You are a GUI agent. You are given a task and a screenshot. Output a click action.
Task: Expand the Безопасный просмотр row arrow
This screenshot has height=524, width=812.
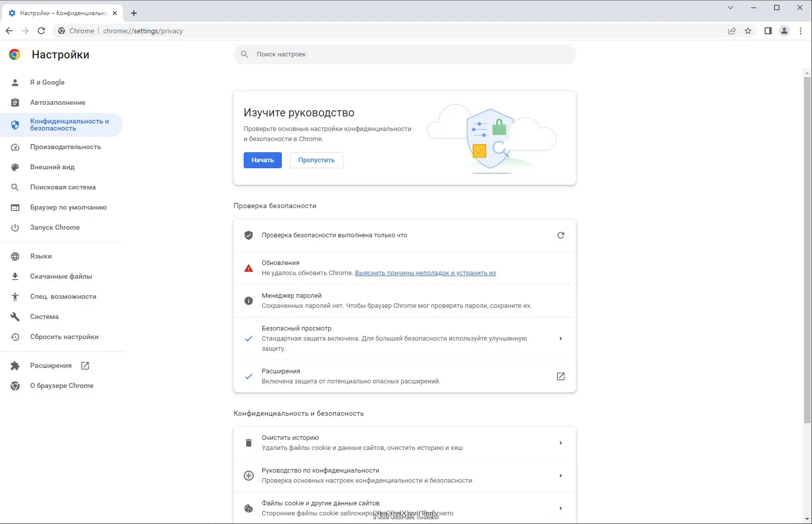pyautogui.click(x=561, y=339)
